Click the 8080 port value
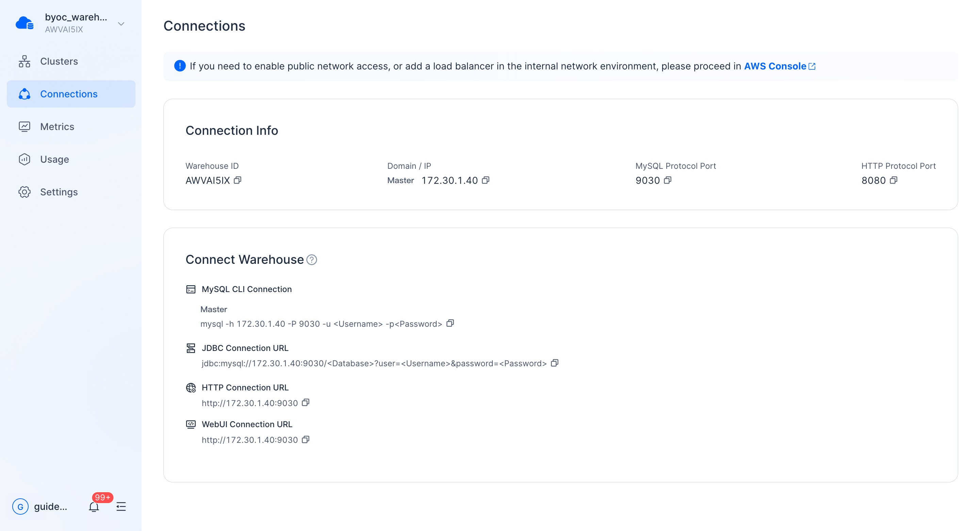The image size is (980, 531). click(873, 180)
